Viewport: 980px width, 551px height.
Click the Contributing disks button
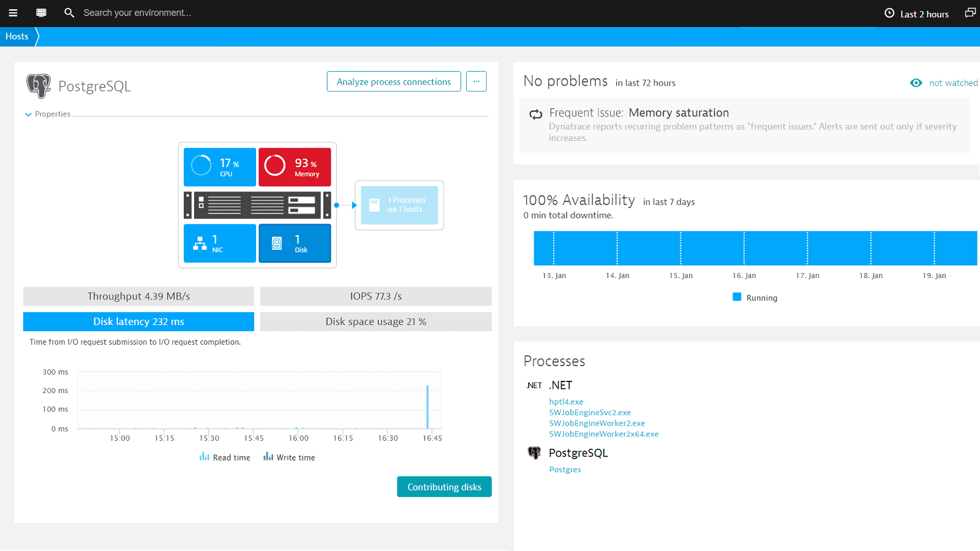point(444,487)
